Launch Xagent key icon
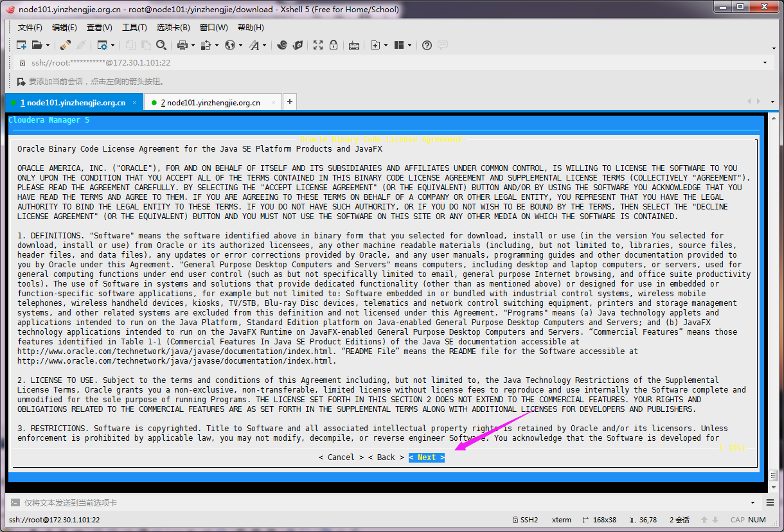 (297, 45)
